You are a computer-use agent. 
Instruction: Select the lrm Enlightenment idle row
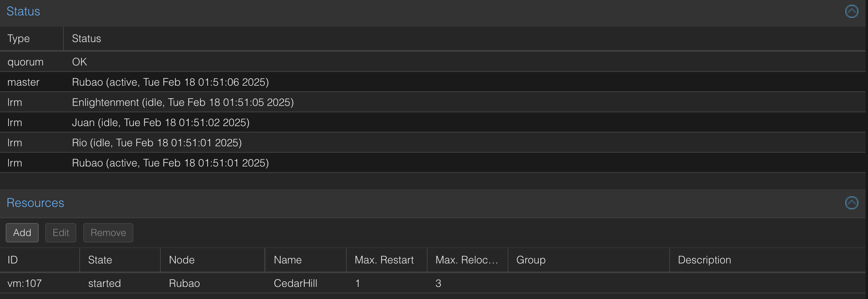(432, 102)
